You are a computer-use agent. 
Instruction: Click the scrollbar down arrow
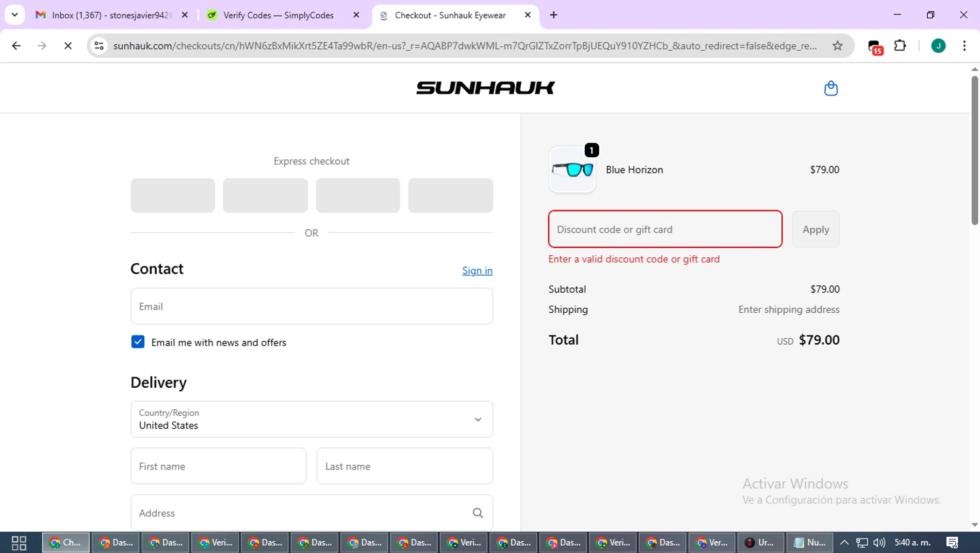point(974,525)
